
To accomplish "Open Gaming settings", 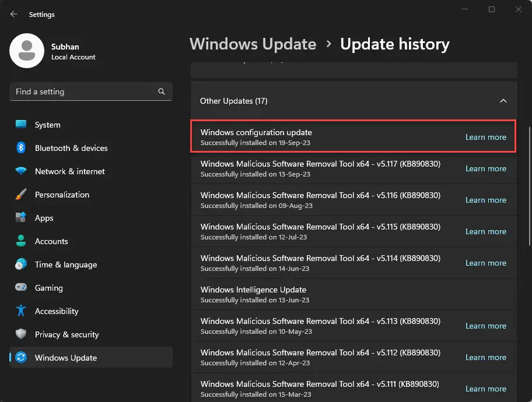I will tap(48, 288).
